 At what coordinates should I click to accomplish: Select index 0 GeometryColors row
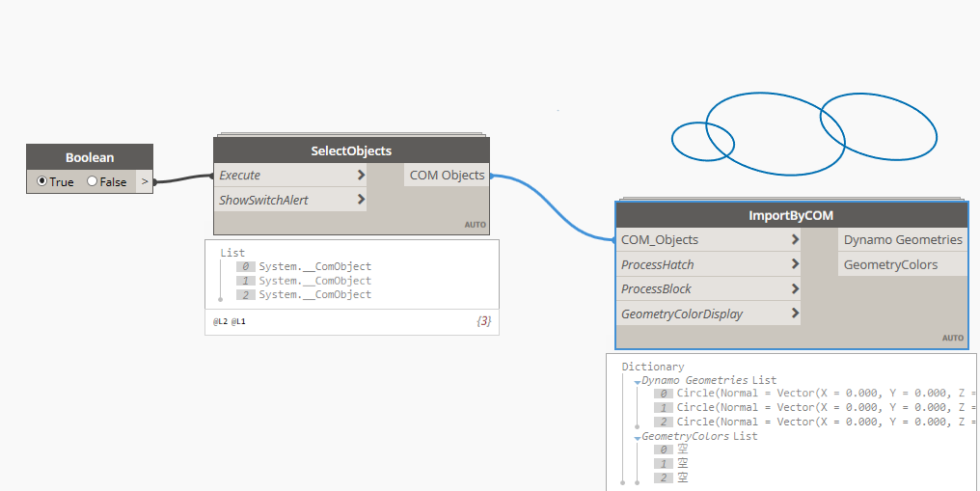pyautogui.click(x=671, y=450)
